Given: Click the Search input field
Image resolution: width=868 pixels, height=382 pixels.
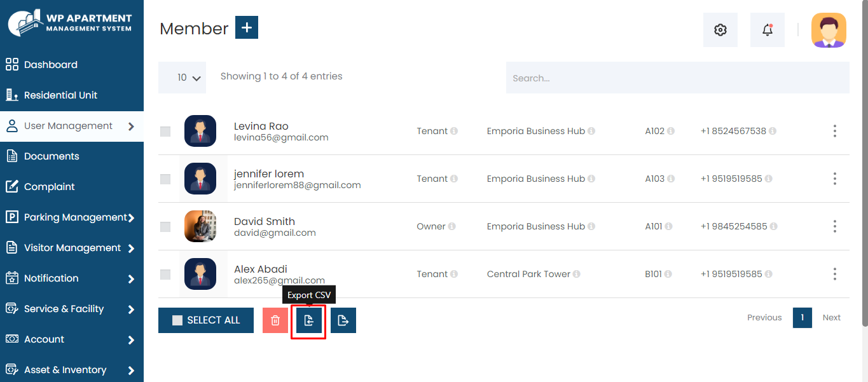Looking at the screenshot, I should [677, 78].
